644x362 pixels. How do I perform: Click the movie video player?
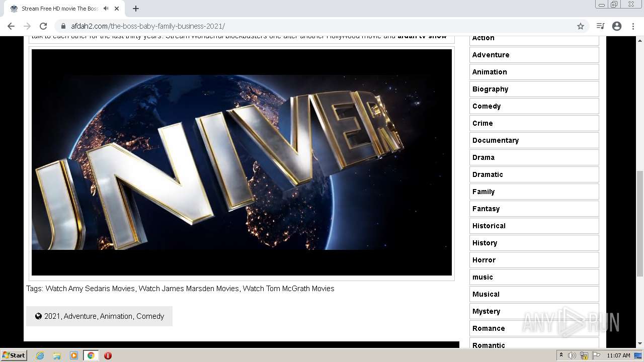point(242,162)
